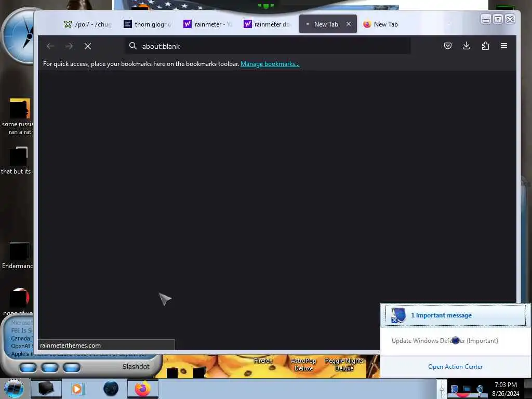Screen dimensions: 532x399
Task: Select the 'some russia ran a rat' desktop icon
Action: pos(19,116)
